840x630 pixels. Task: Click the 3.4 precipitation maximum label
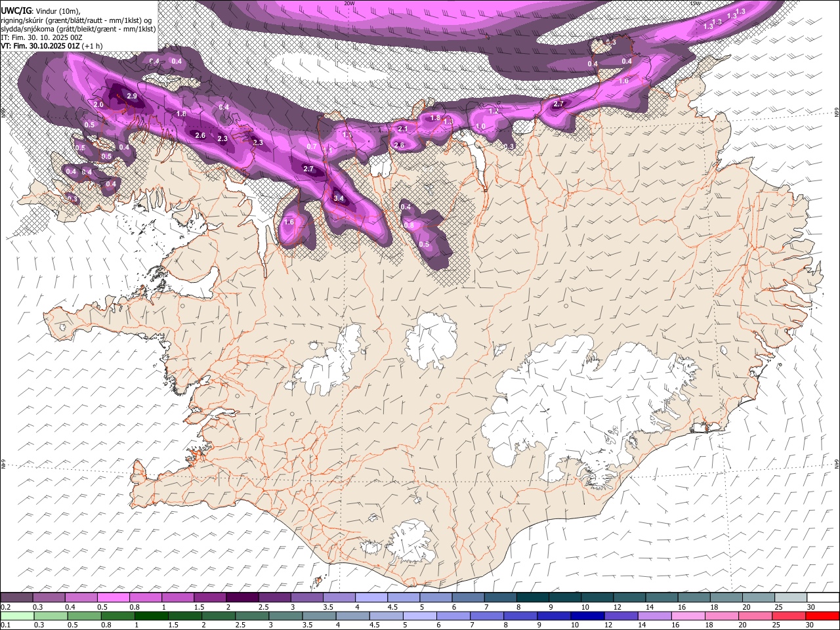point(339,198)
